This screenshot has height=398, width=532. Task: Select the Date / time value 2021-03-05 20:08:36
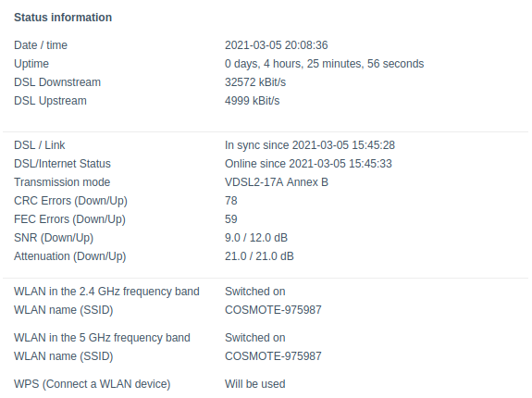[277, 45]
